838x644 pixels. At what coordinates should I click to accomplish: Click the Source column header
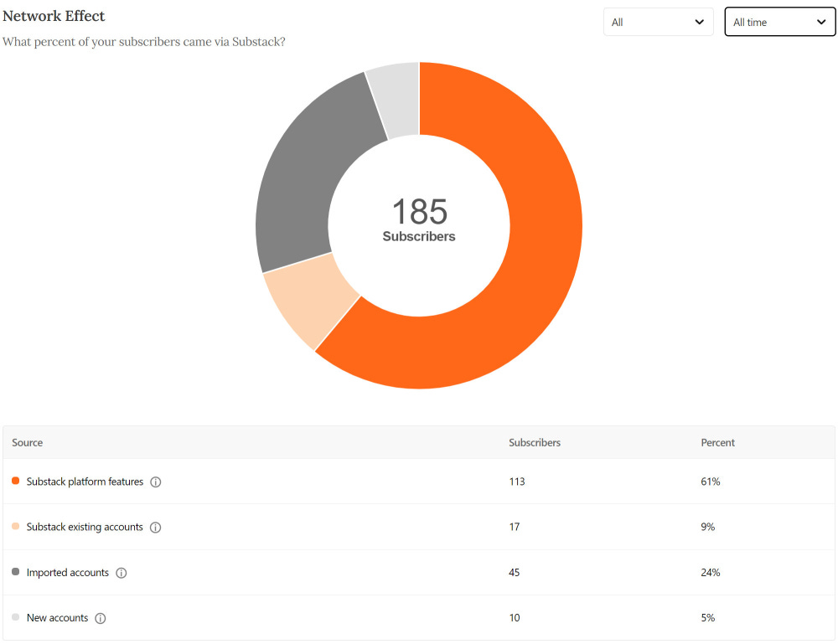28,442
